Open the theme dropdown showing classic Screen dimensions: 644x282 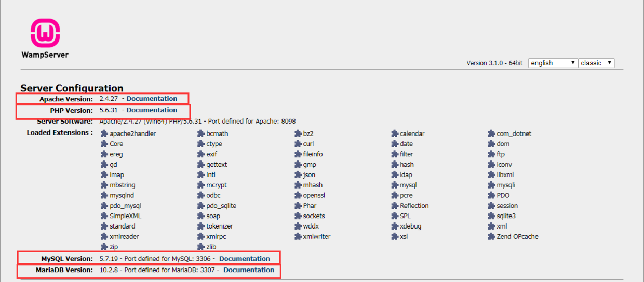pos(597,63)
